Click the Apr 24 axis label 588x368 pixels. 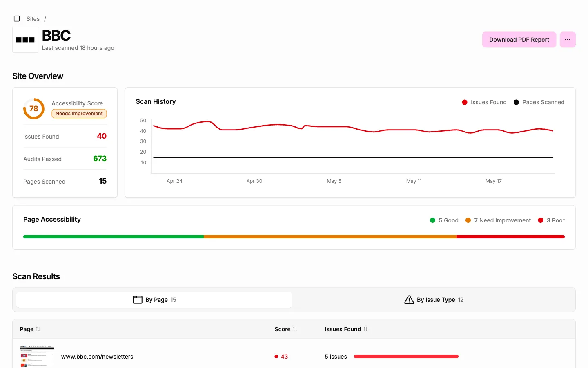click(x=174, y=181)
